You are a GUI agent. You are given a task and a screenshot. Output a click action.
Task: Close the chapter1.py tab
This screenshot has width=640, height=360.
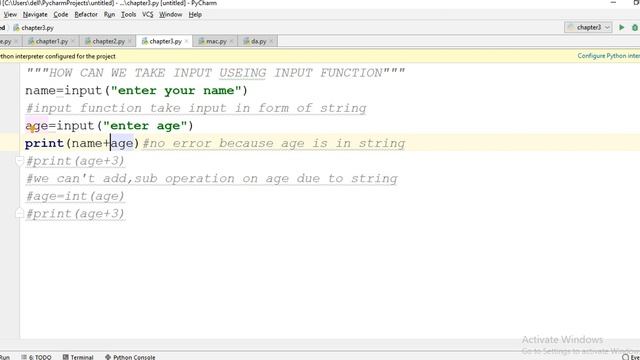pyautogui.click(x=73, y=41)
